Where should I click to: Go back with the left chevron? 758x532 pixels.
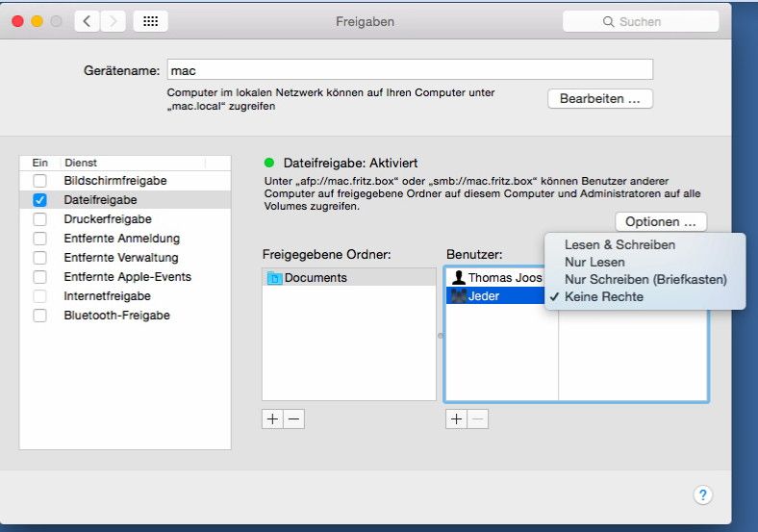point(87,21)
